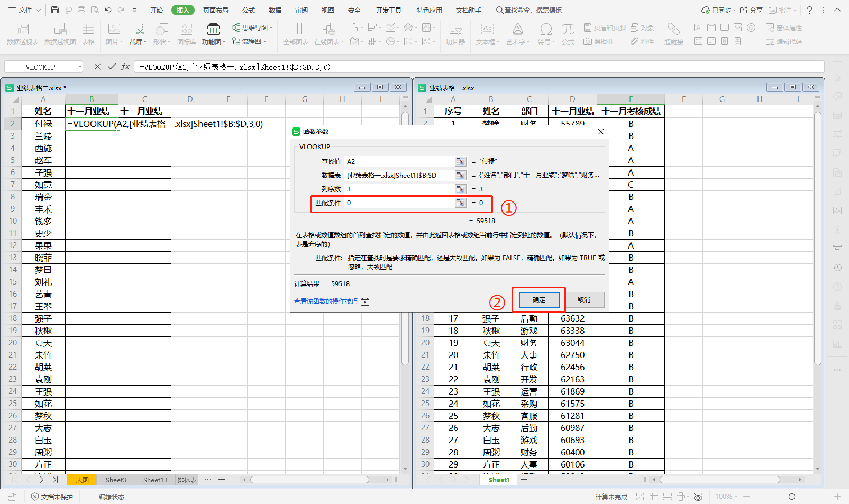Open the 截屏 screenshot capture tool

[136, 33]
